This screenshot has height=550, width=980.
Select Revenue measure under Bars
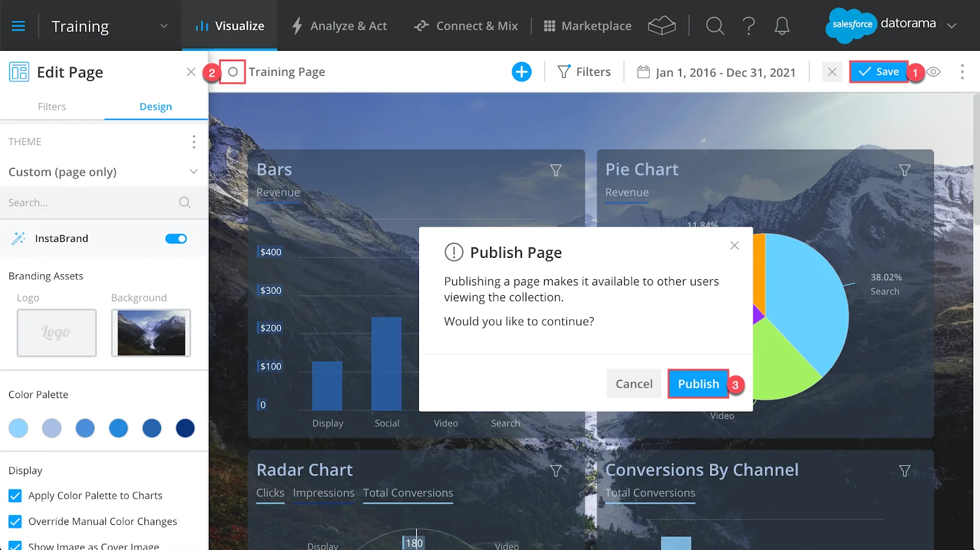(x=278, y=192)
